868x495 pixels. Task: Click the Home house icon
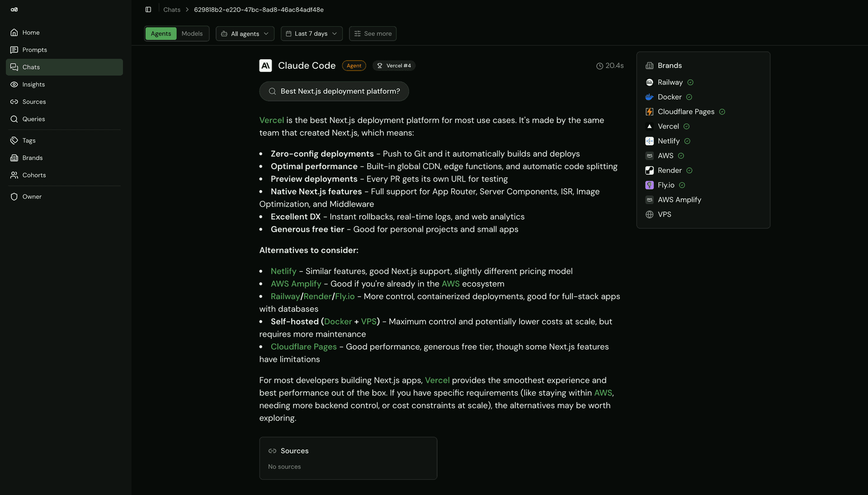(x=14, y=33)
